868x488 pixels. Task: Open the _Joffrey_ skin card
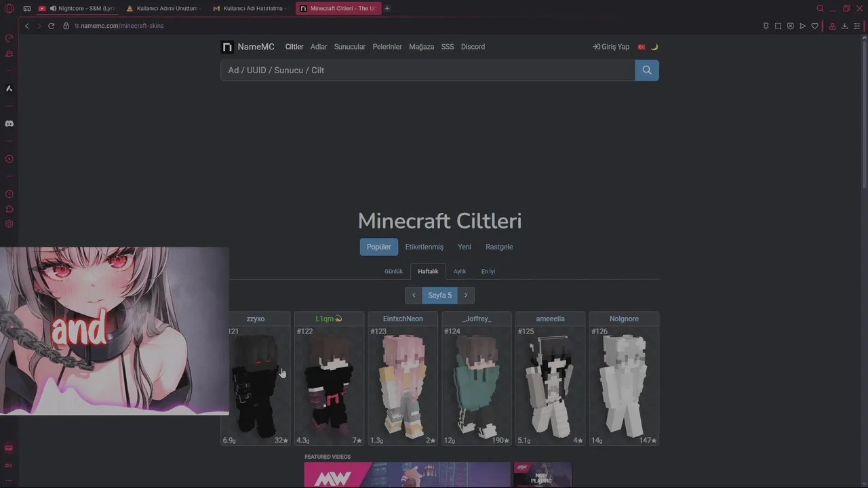[477, 379]
